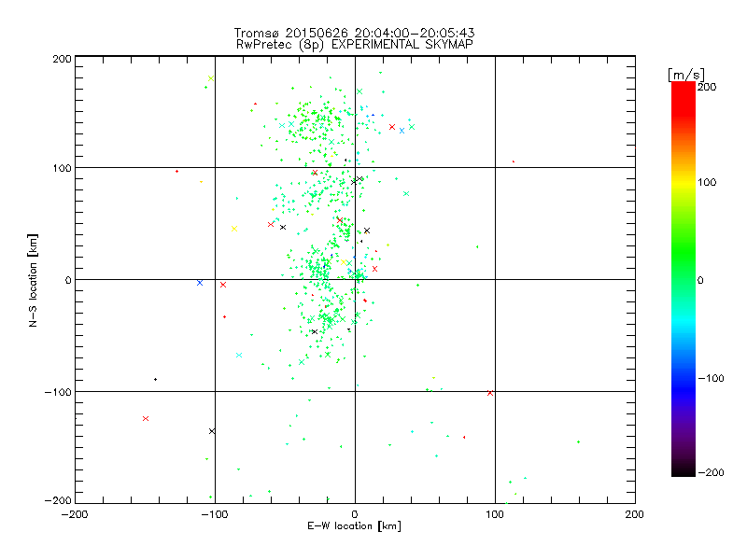The image size is (747, 560).
Task: Click the colorbar tick label '200'
Action: pyautogui.click(x=707, y=87)
